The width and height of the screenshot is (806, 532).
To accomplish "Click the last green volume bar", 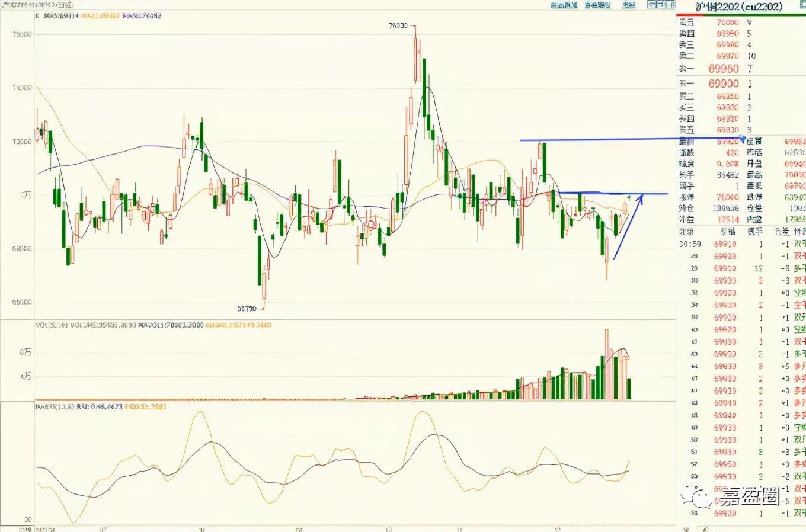I will pos(629,389).
